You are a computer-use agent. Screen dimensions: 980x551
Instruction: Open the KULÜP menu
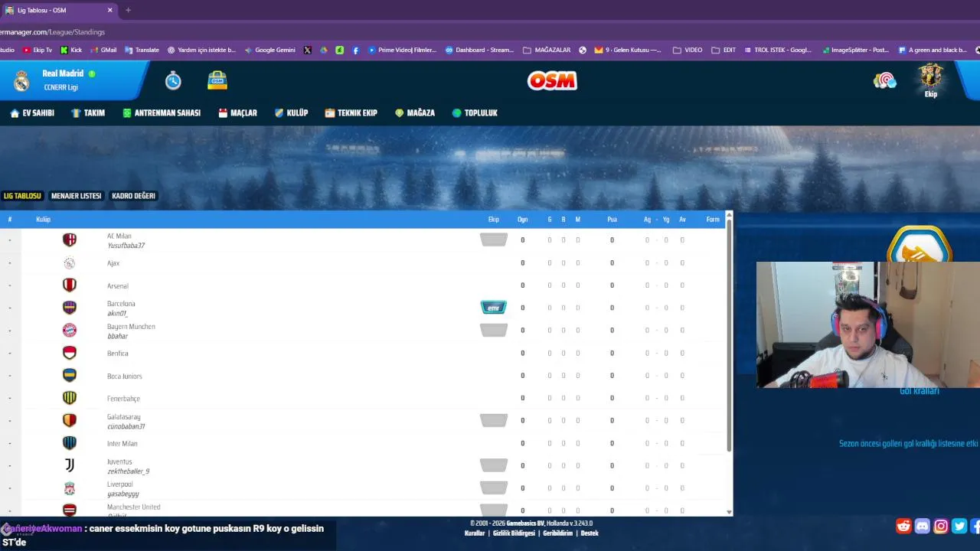click(291, 112)
